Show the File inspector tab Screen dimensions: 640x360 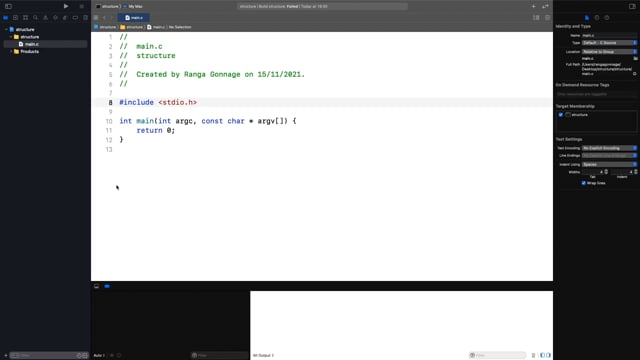pyautogui.click(x=587, y=18)
